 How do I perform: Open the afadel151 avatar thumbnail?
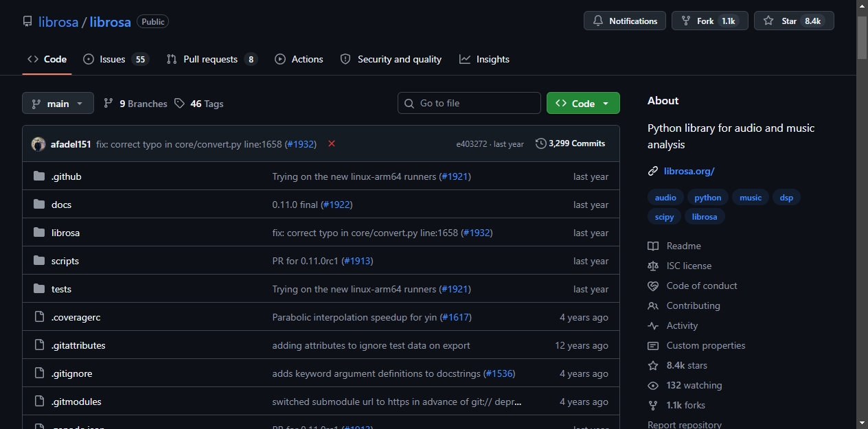pyautogui.click(x=38, y=144)
